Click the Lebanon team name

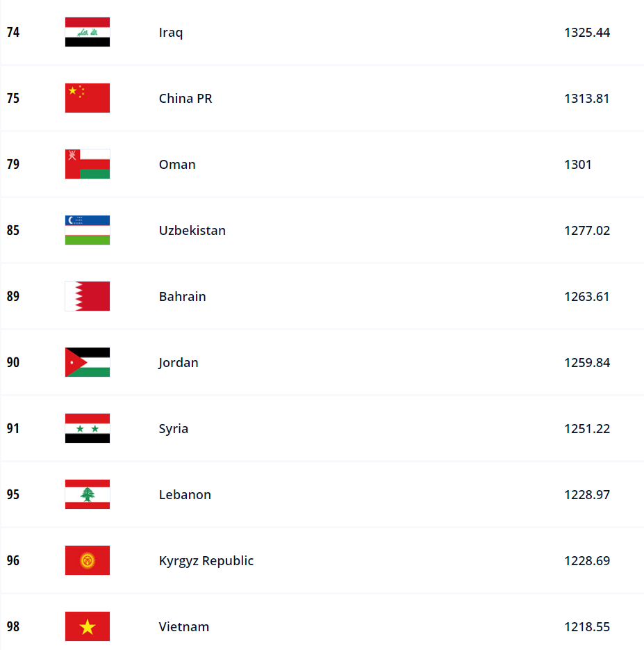coord(185,494)
